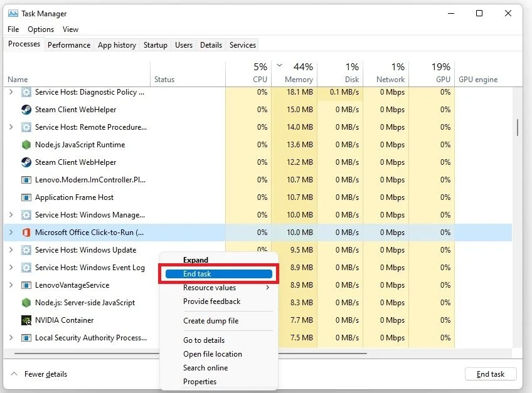This screenshot has width=532, height=393.
Task: Click the horizontal scrollbar thumb
Action: (191, 354)
